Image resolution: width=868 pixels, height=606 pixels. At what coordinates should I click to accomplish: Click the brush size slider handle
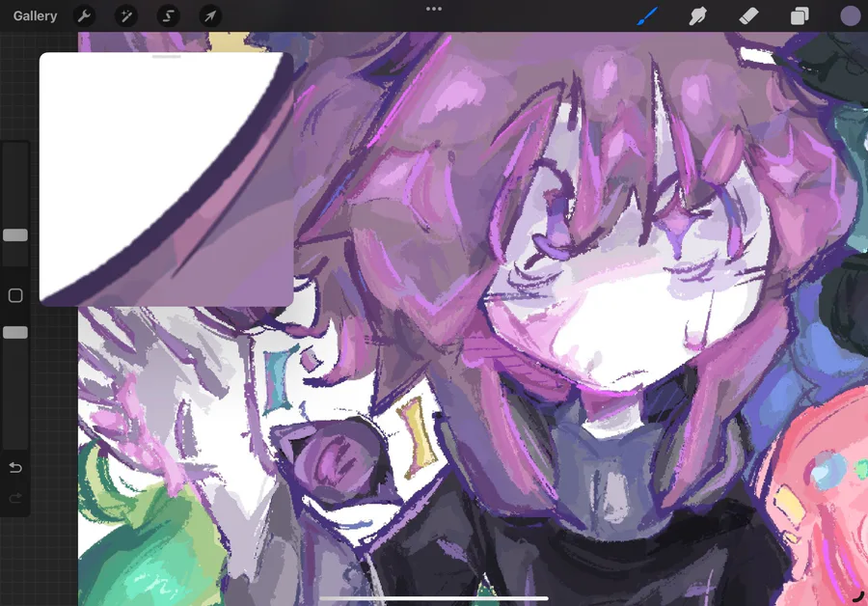[15, 234]
